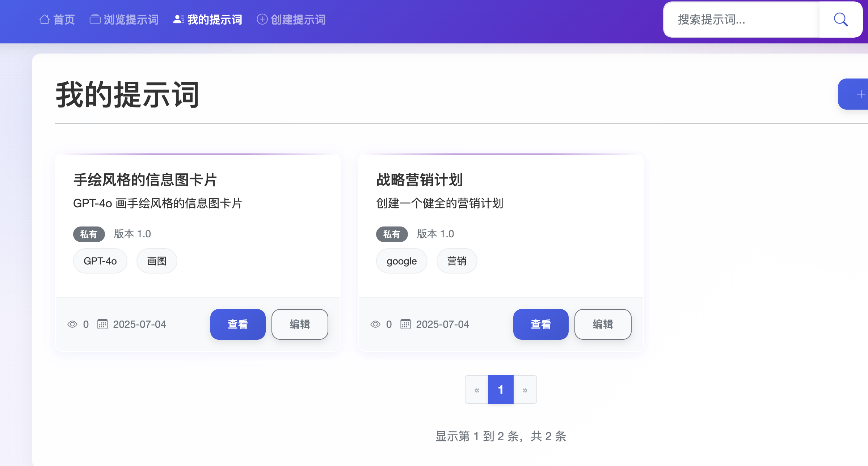
Task: Go to previous page with « button
Action: pos(477,390)
